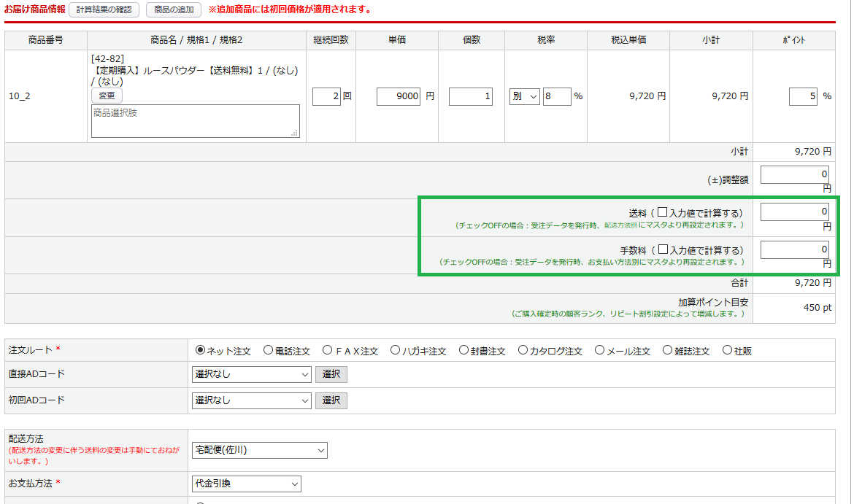The width and height of the screenshot is (854, 504).
Task: Click the 個数 quantity field
Action: 471,96
